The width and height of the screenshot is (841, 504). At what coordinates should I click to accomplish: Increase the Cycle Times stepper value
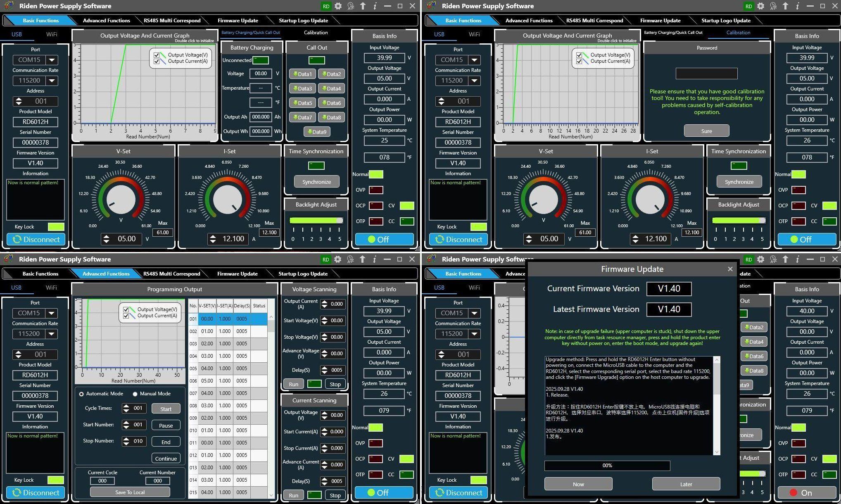(126, 406)
